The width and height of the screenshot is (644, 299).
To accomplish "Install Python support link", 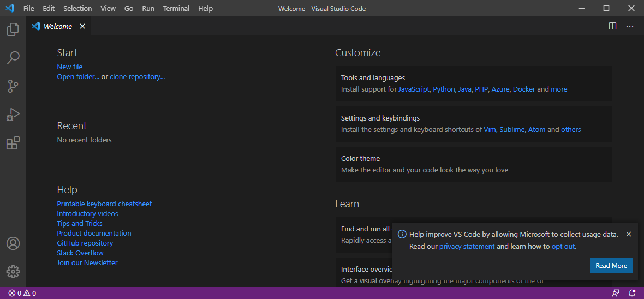I will (444, 89).
